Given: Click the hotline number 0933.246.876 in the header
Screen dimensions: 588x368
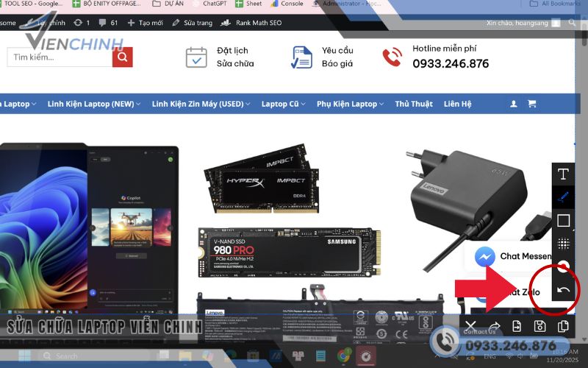Looking at the screenshot, I should pyautogui.click(x=451, y=64).
